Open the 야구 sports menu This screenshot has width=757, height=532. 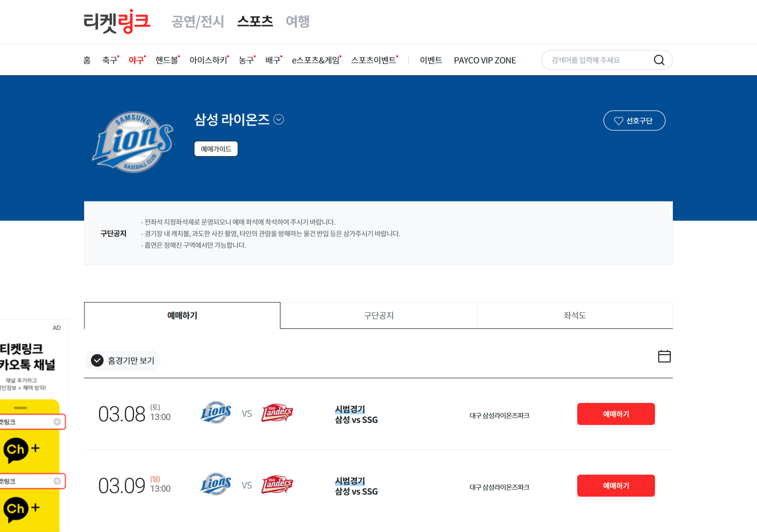(136, 60)
